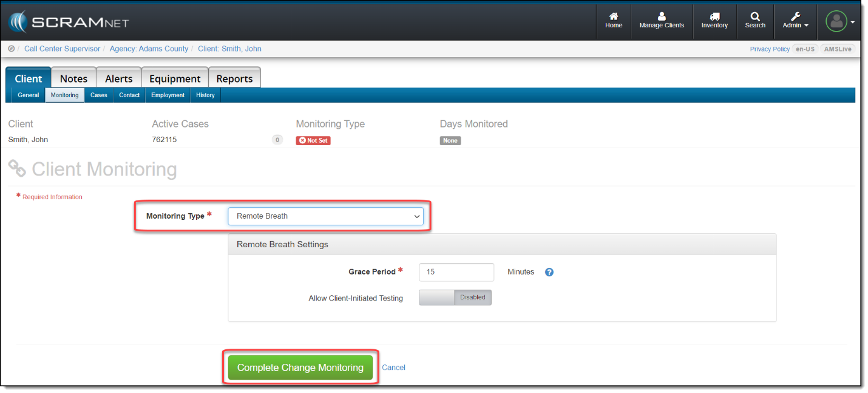Toggle Allow Client-Initiated Testing switch
Screen dimensions: 868x393
coord(455,298)
